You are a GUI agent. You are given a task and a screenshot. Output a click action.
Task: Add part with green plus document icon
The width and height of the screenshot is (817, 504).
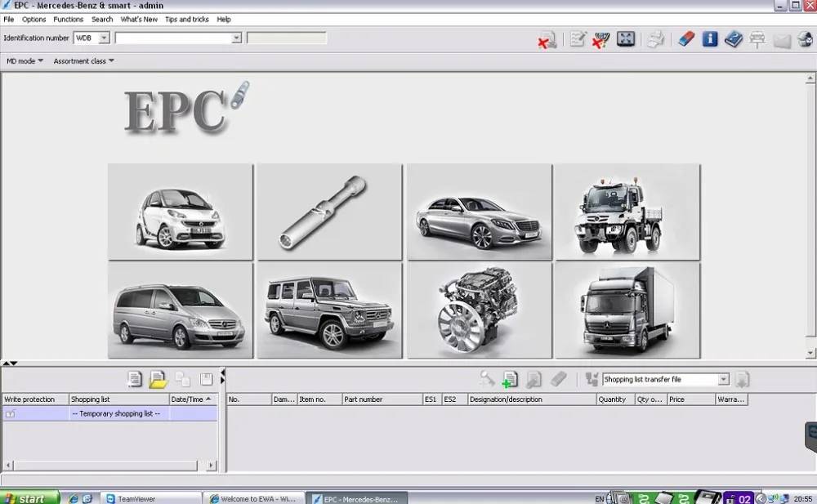click(511, 379)
